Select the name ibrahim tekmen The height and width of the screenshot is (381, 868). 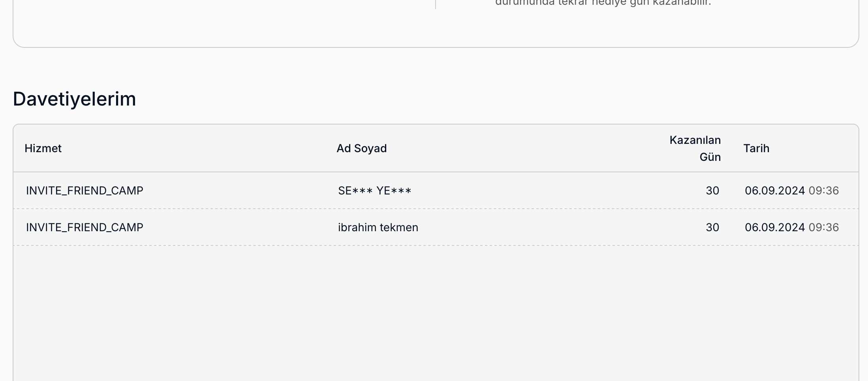tap(378, 227)
